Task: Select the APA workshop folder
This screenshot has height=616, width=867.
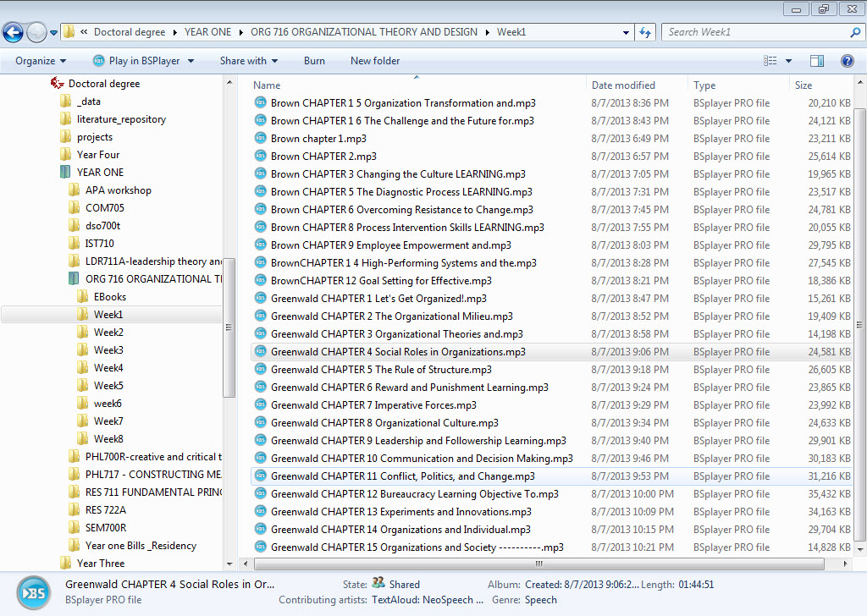Action: (118, 190)
